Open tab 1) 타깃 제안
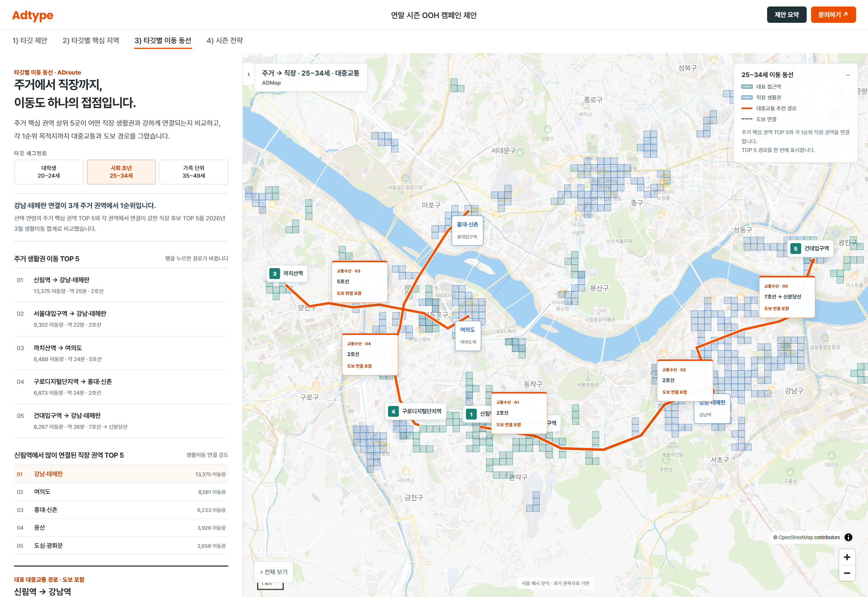The width and height of the screenshot is (868, 597). click(30, 41)
